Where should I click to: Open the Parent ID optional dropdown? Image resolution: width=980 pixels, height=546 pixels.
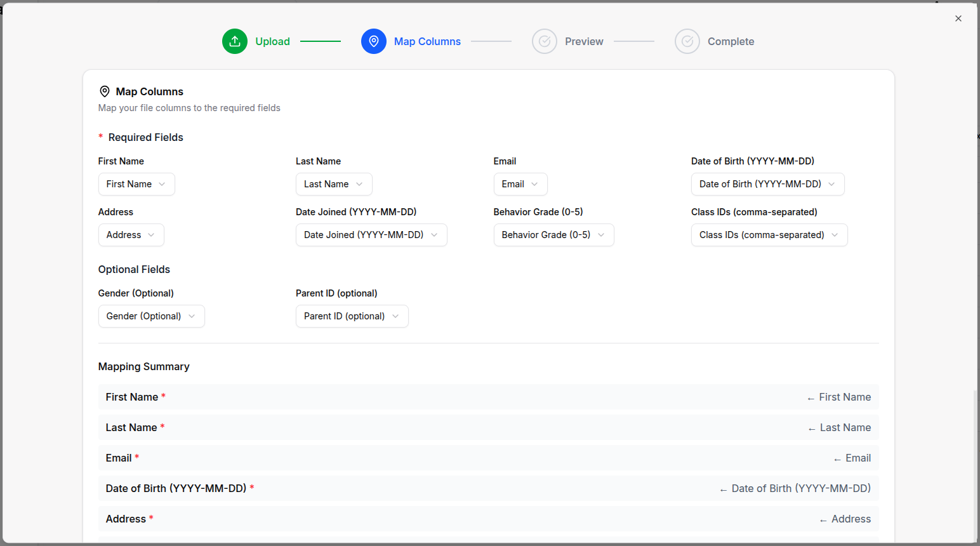click(x=352, y=316)
